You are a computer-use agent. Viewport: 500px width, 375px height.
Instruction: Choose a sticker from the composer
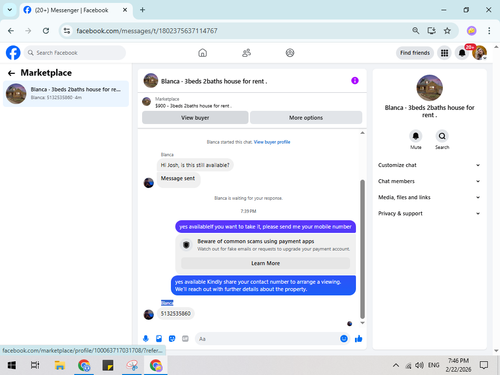[172, 339]
